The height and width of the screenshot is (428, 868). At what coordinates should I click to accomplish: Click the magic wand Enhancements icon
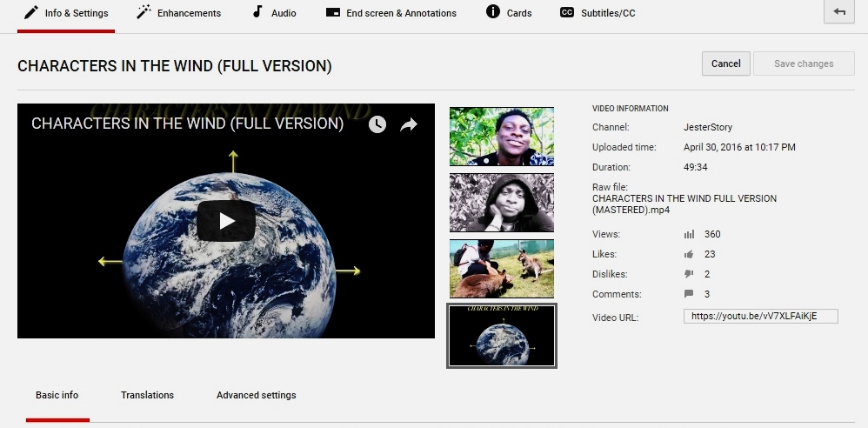pyautogui.click(x=144, y=12)
